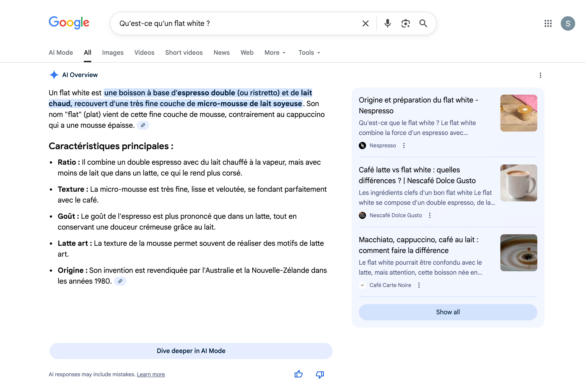Open the Google apps grid
This screenshot has width=586, height=392.
pos(548,23)
